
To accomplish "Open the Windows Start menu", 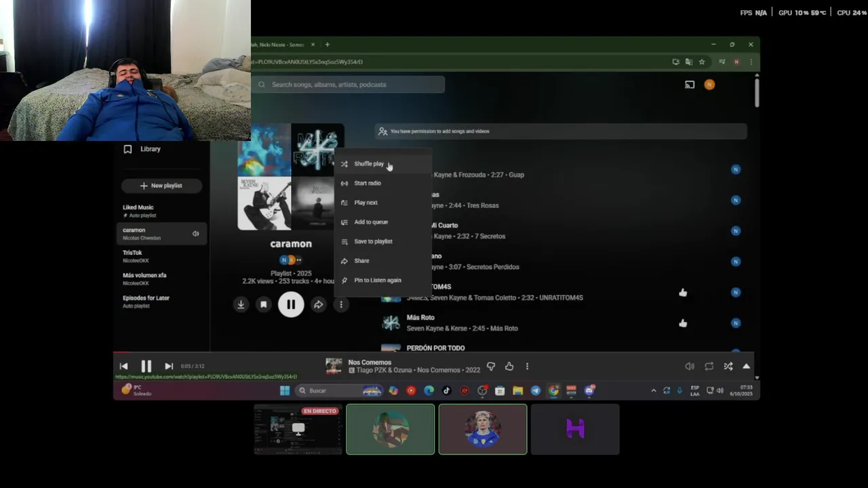I will 285,390.
